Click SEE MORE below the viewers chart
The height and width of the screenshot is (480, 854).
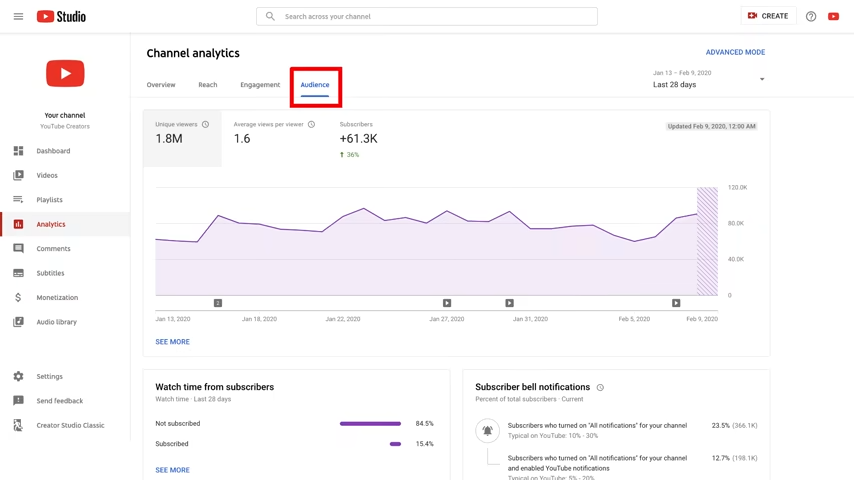[x=172, y=342]
